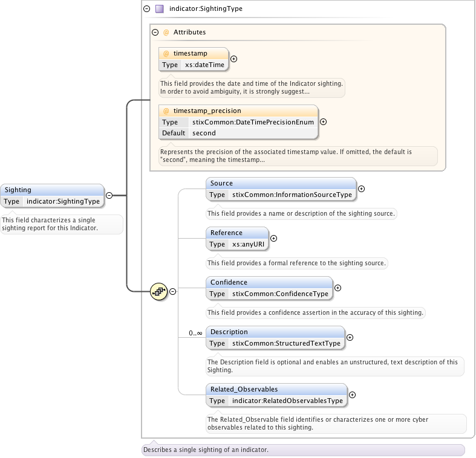The width and height of the screenshot is (476, 458).
Task: Click the purple indicator:SightingType complex type icon
Action: (x=160, y=9)
